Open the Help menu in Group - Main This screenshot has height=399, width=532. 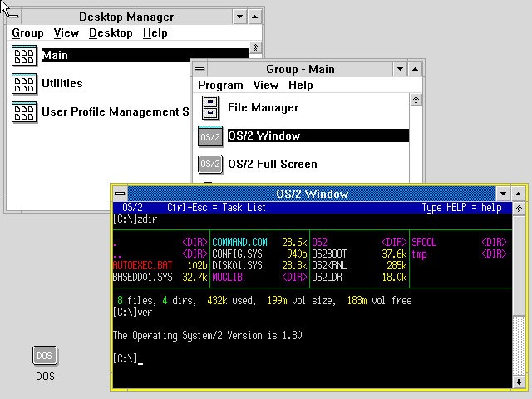point(301,85)
